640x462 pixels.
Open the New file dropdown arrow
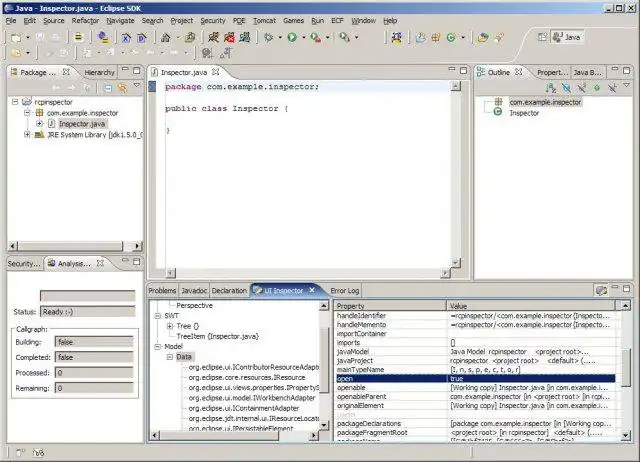[28, 38]
